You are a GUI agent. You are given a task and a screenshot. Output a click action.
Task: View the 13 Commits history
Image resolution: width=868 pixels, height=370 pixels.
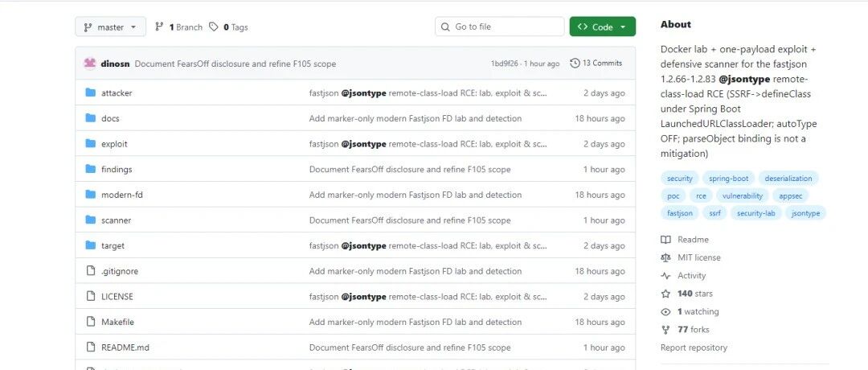(x=596, y=64)
